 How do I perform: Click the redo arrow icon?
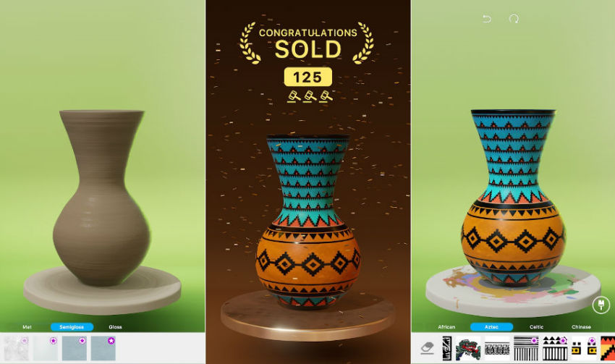click(514, 18)
